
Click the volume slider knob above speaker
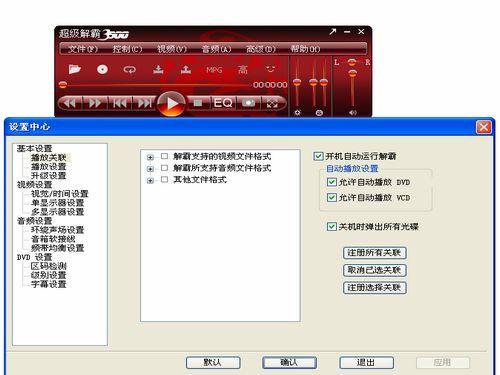353,73
